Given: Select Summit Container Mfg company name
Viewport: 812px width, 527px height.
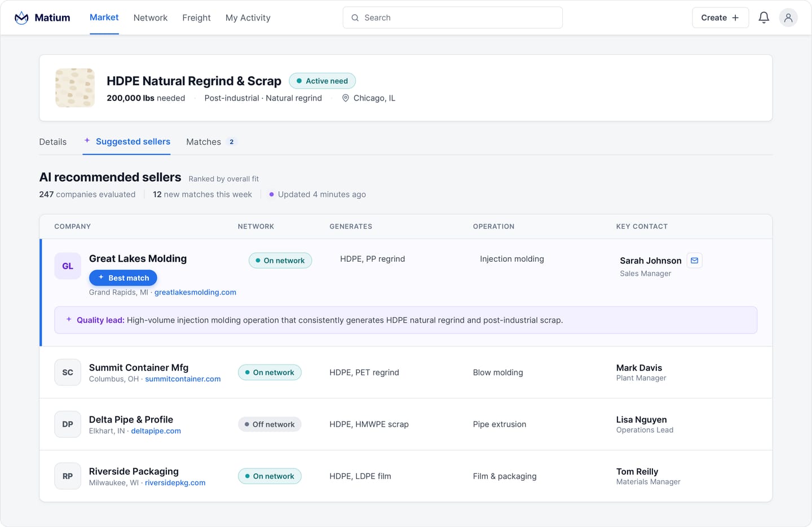Looking at the screenshot, I should point(139,367).
